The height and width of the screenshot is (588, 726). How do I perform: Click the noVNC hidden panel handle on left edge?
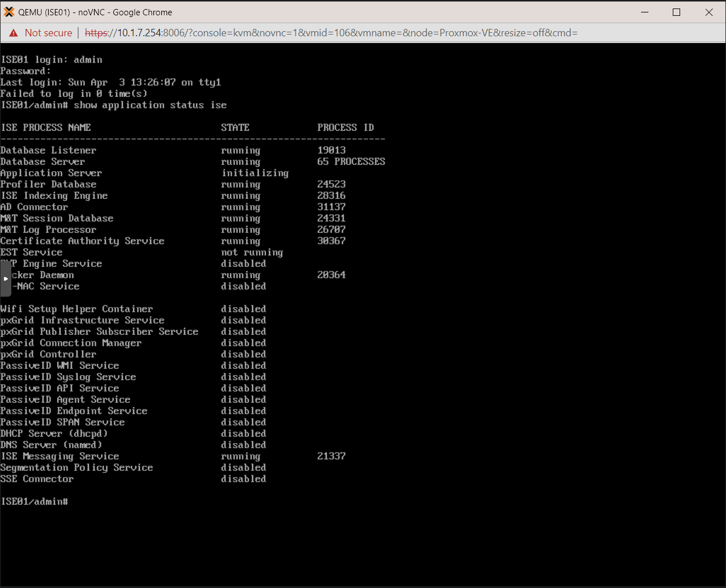(x=6, y=279)
